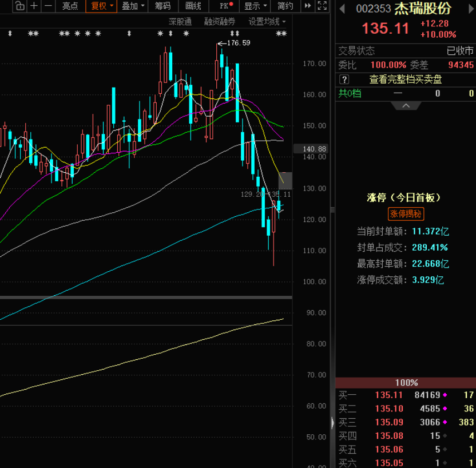Screen dimensions: 476x468
Task: Click the 170.00 axis price label
Action: tap(314, 64)
